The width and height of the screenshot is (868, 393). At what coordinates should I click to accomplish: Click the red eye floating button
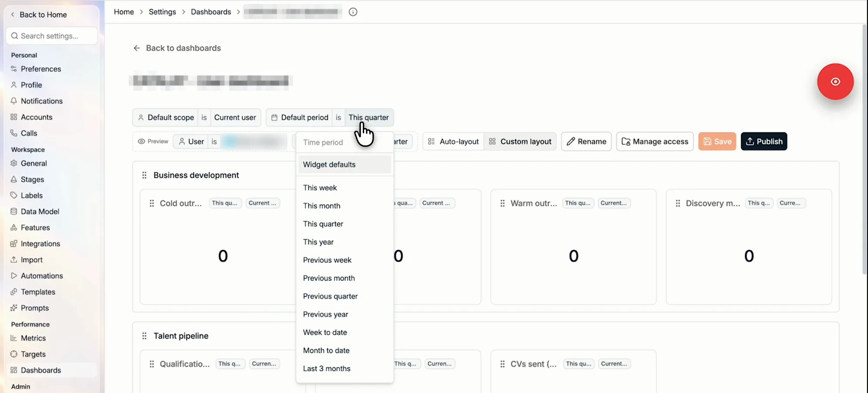pos(835,82)
